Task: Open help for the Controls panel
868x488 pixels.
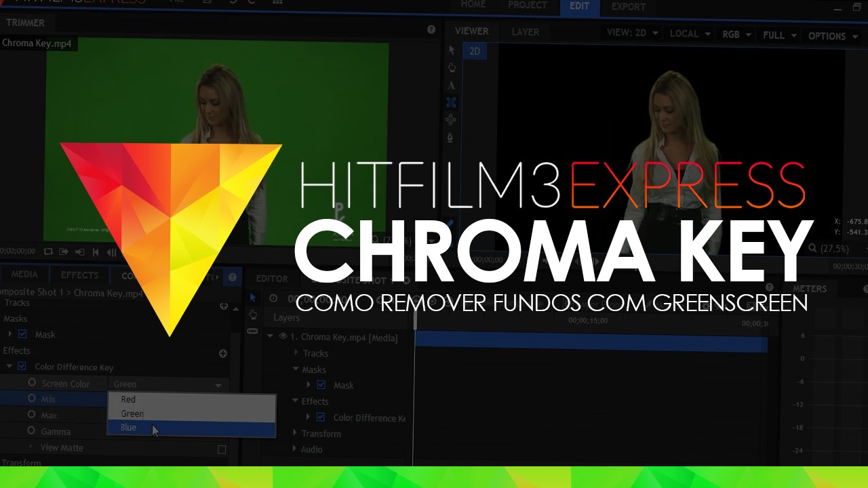Action: pos(233,277)
